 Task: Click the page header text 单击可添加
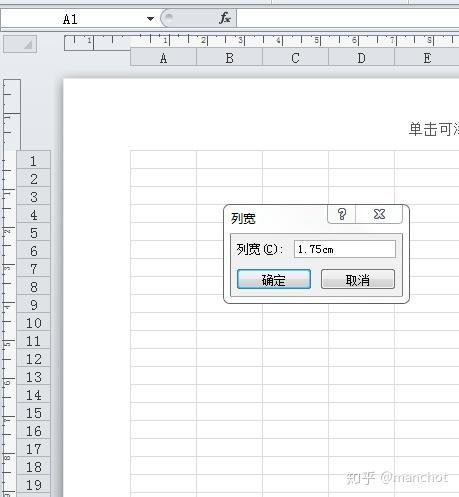point(434,129)
